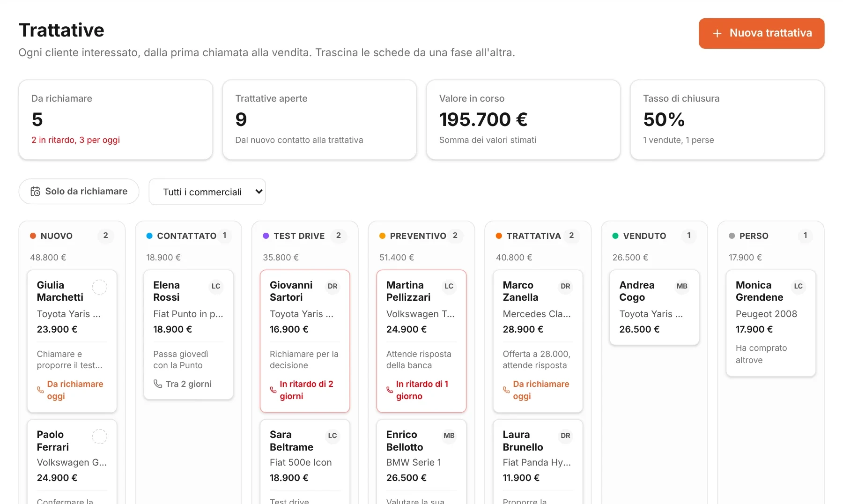Click the unassigned avatar circle on Giulia Marchetti
The image size is (843, 504).
pos(99,287)
